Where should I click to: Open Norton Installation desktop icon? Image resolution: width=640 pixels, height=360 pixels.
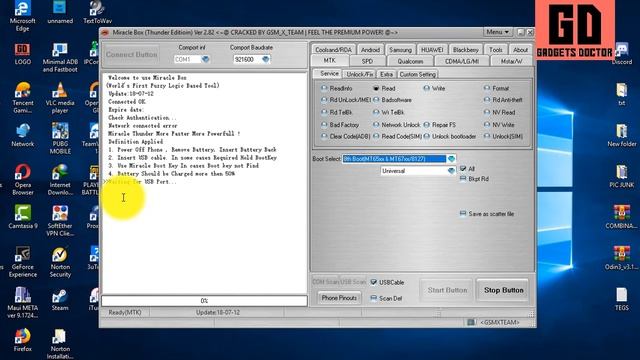click(x=60, y=344)
